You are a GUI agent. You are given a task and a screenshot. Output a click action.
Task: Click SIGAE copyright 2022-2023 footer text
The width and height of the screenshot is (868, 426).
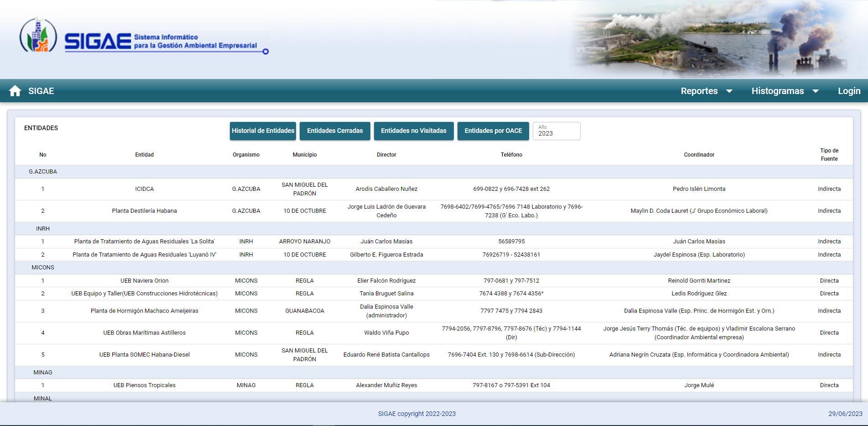coord(416,414)
